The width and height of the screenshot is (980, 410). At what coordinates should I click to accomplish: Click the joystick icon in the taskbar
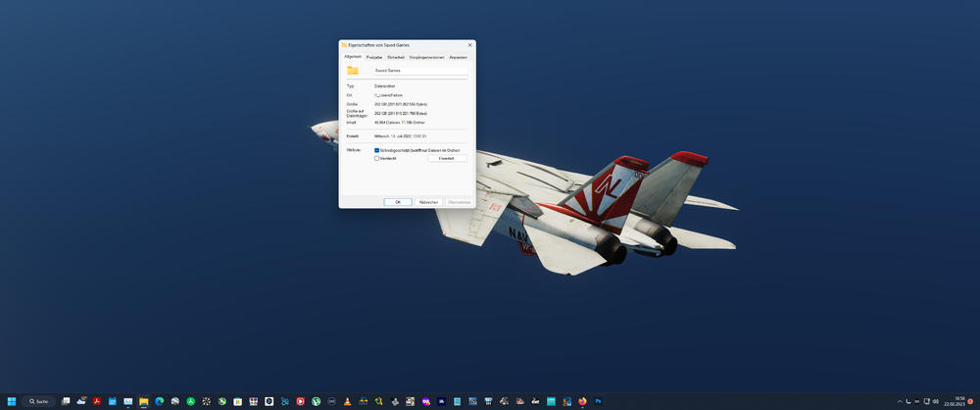point(394,401)
